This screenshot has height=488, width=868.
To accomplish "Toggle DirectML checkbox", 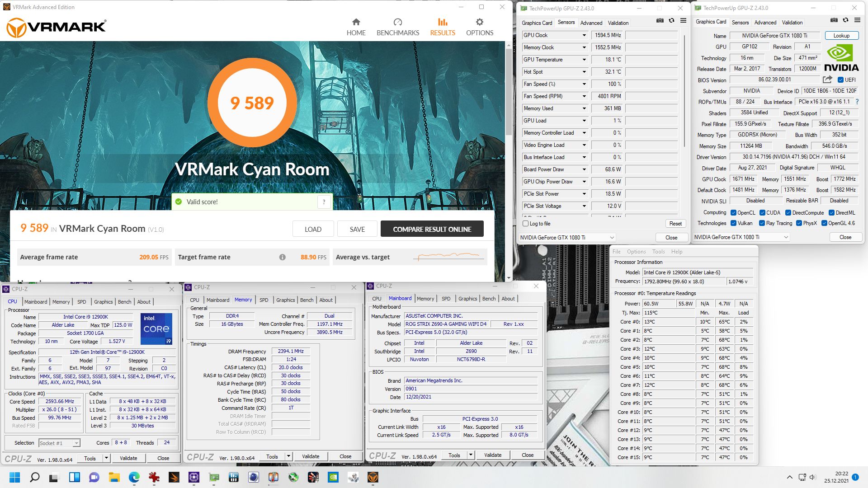I will coord(831,213).
